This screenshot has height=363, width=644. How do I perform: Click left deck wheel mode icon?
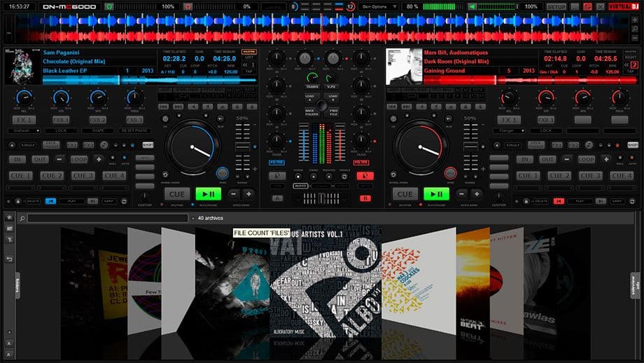[x=165, y=175]
